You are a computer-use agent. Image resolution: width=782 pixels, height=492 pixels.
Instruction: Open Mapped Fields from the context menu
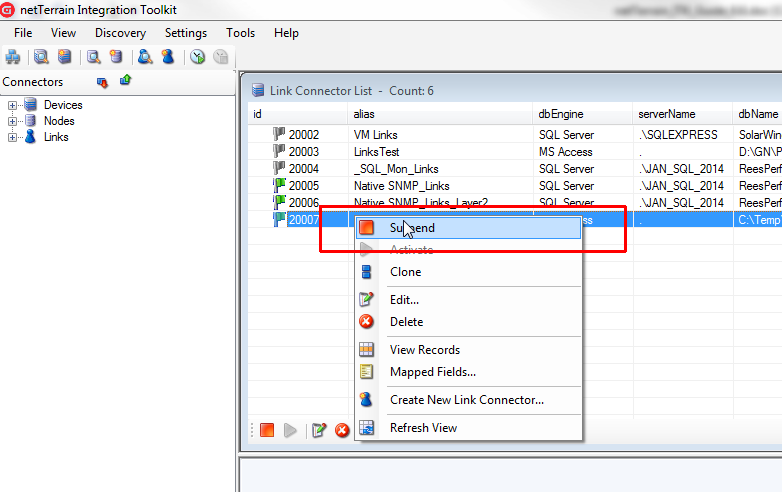(x=432, y=372)
